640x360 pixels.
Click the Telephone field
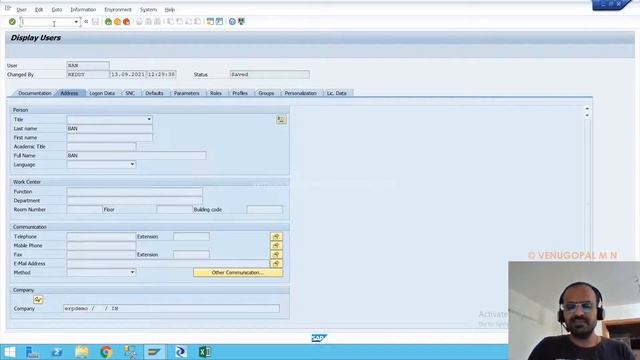(101, 236)
